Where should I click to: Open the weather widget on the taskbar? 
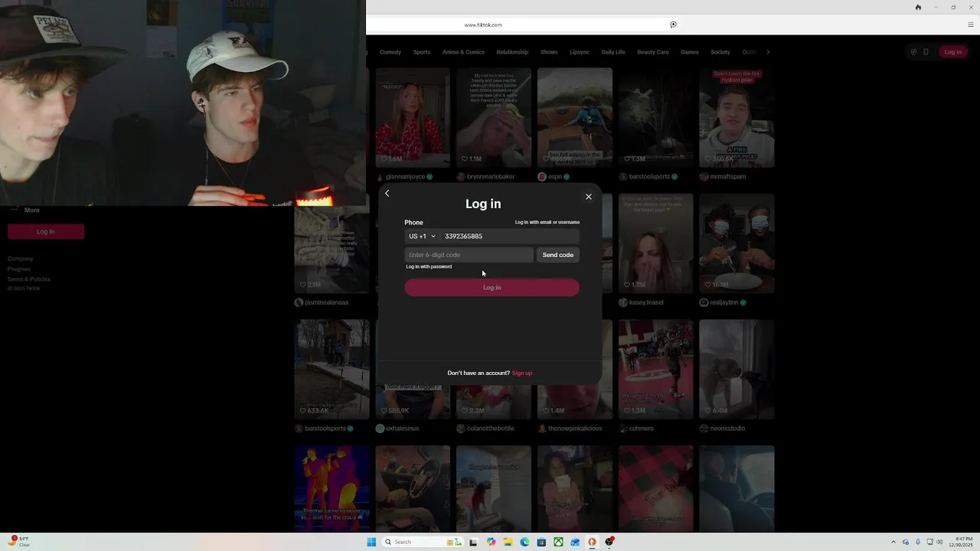[x=20, y=542]
